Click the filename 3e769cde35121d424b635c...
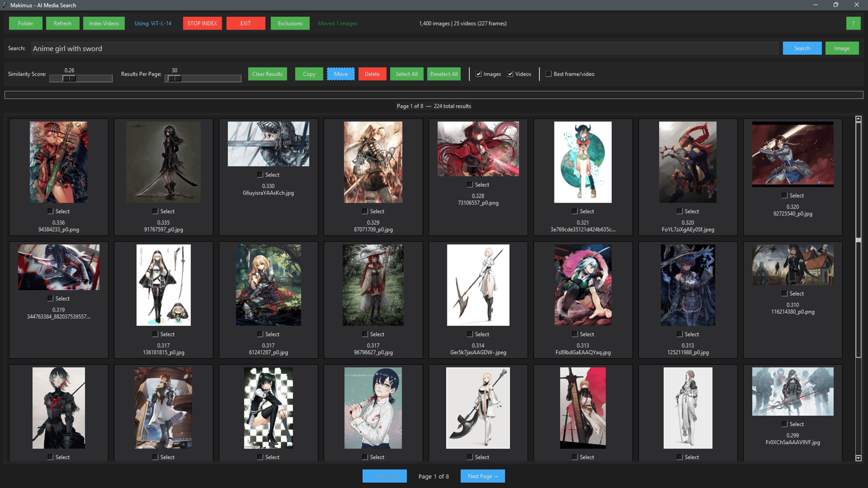The image size is (868, 488). pos(583,230)
